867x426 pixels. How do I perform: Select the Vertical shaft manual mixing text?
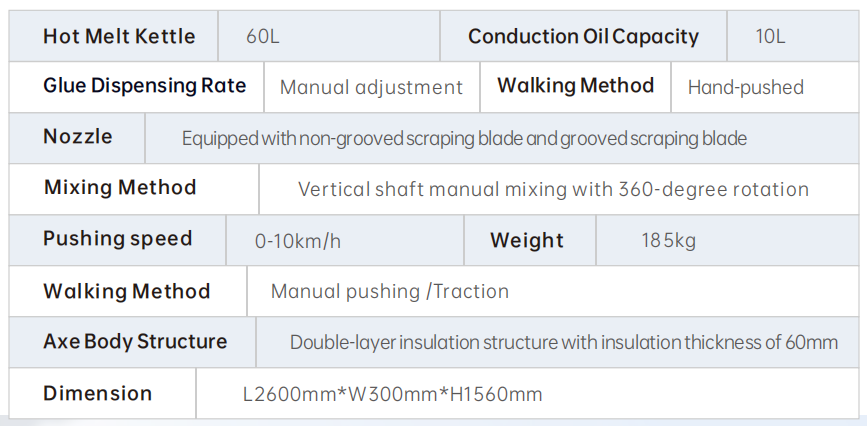pyautogui.click(x=553, y=189)
